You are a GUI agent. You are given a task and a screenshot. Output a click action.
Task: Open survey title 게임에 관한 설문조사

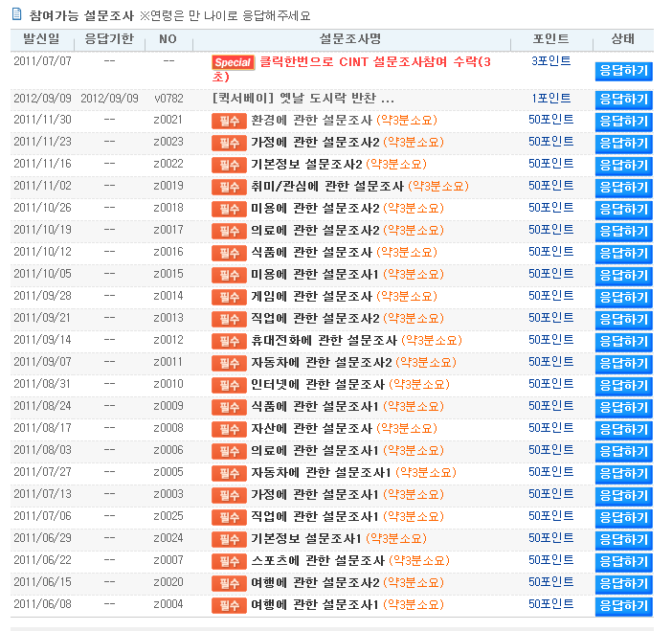point(311,297)
